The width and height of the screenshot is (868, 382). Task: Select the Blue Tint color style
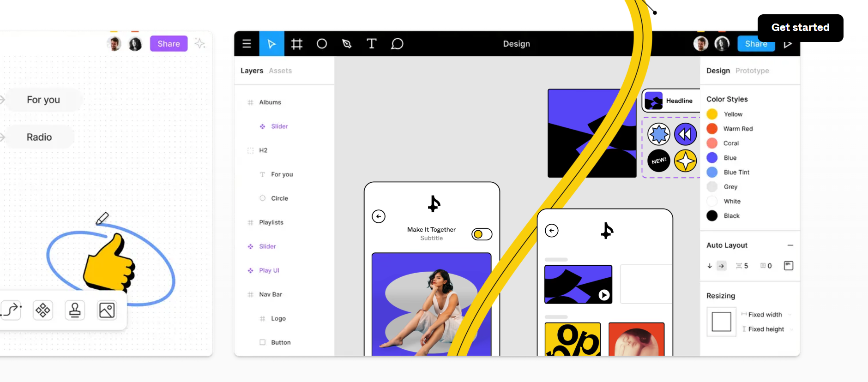pyautogui.click(x=728, y=172)
